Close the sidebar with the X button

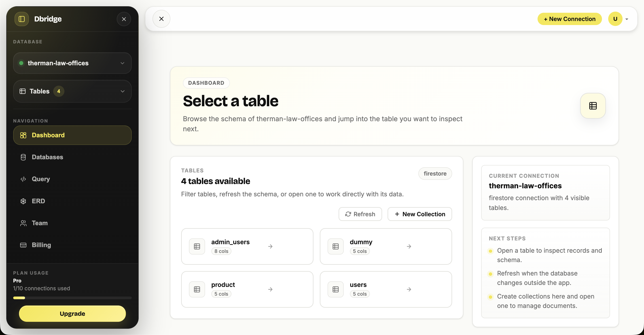click(x=124, y=19)
